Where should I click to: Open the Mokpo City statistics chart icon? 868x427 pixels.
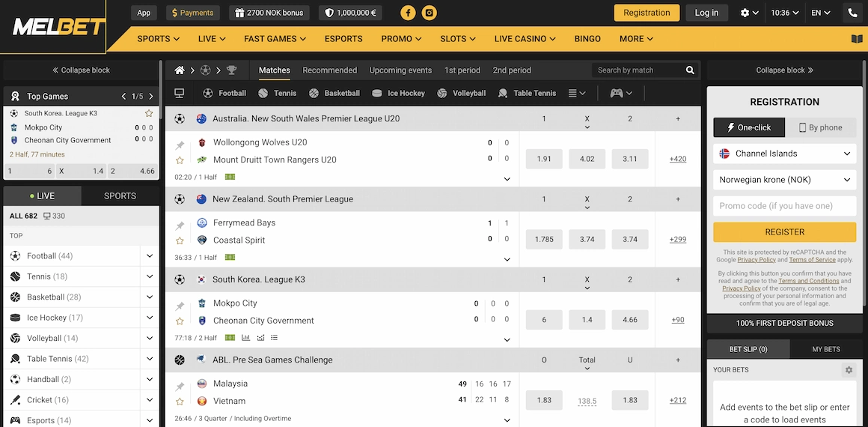coord(245,337)
